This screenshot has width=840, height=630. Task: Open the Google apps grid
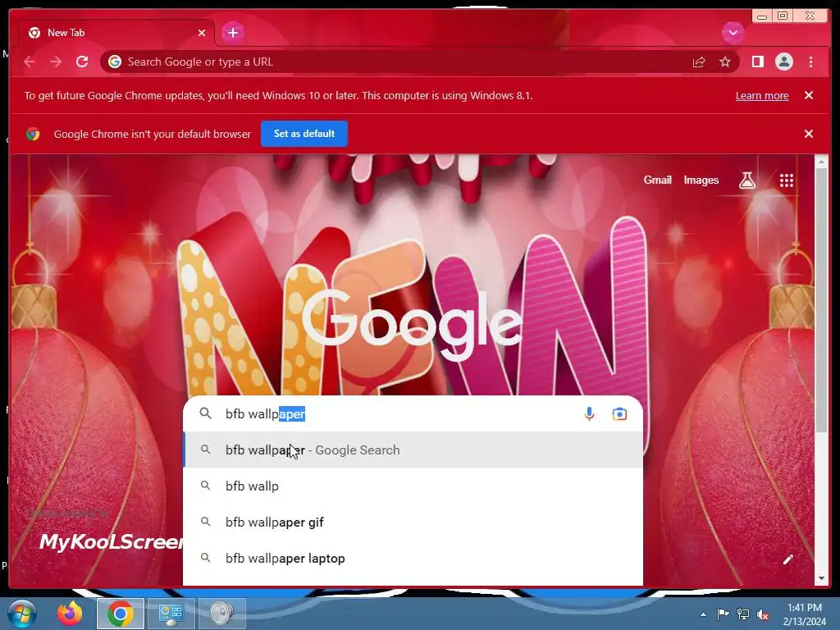tap(786, 180)
